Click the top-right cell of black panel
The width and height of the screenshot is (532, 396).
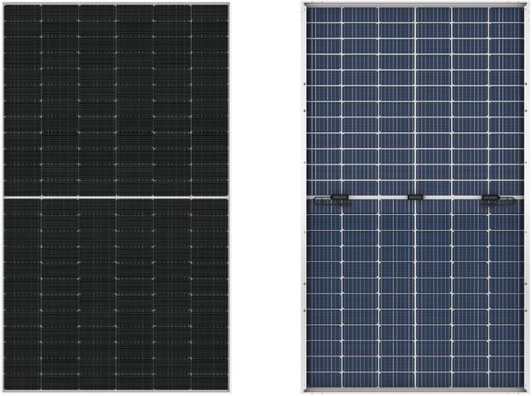209,13
